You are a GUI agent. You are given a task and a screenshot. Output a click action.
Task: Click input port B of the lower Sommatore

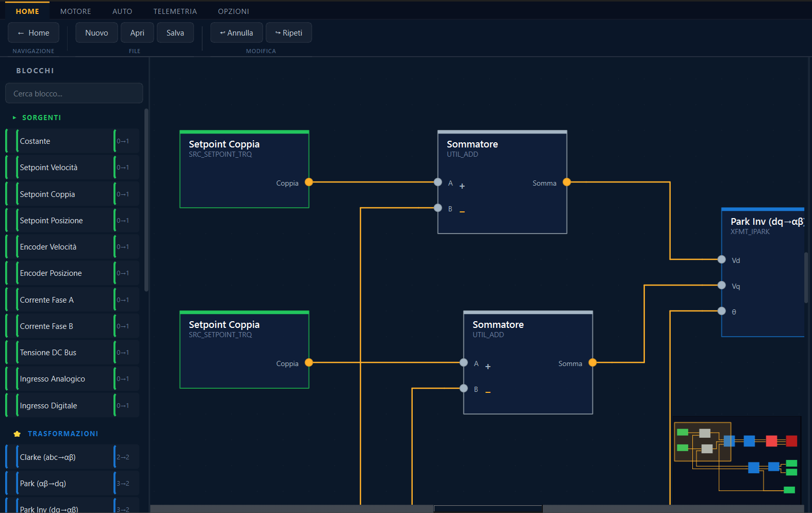[464, 388]
